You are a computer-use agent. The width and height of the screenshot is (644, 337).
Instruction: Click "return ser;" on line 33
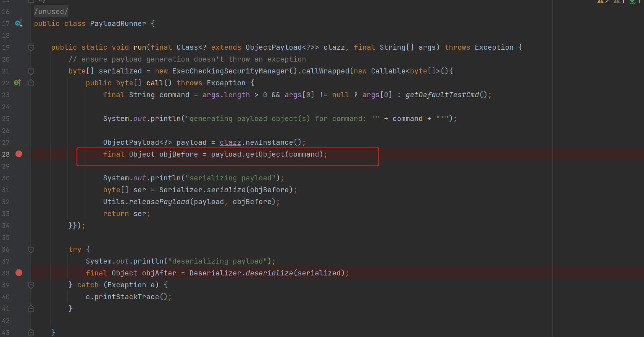(x=126, y=214)
